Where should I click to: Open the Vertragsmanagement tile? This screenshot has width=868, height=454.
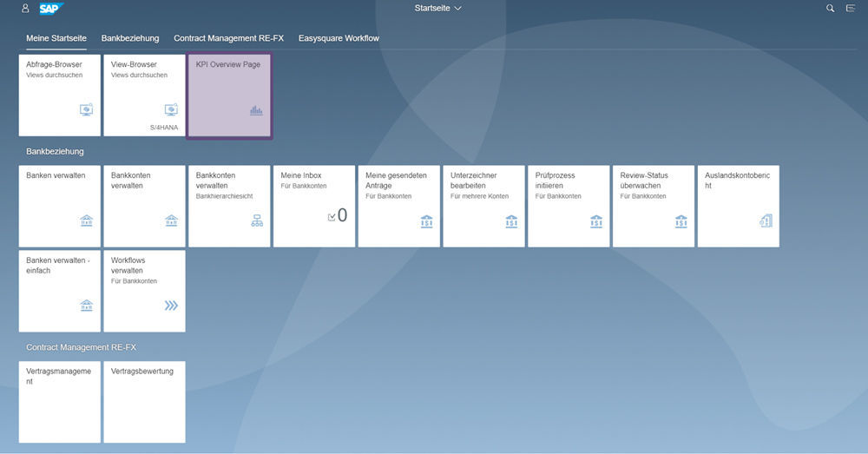click(60, 402)
